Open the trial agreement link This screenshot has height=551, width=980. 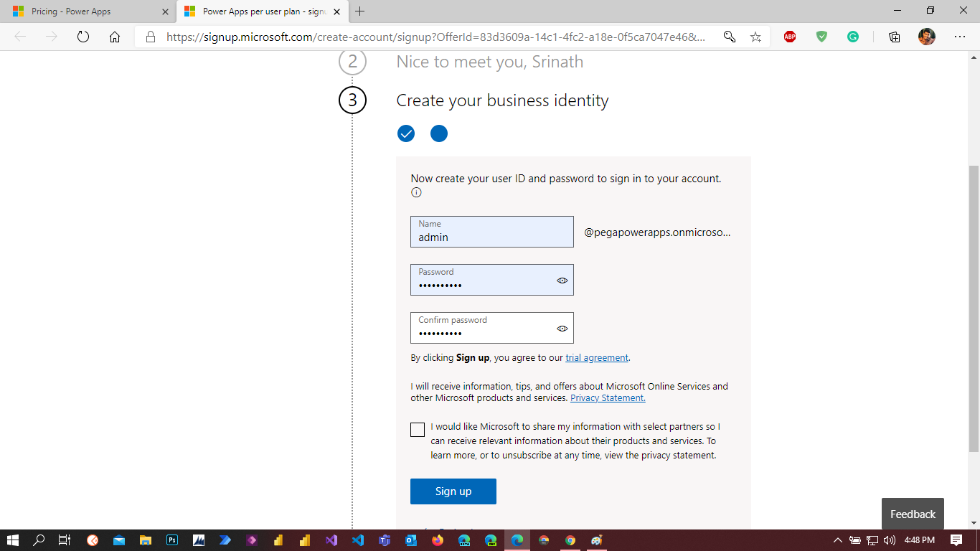[x=596, y=357]
